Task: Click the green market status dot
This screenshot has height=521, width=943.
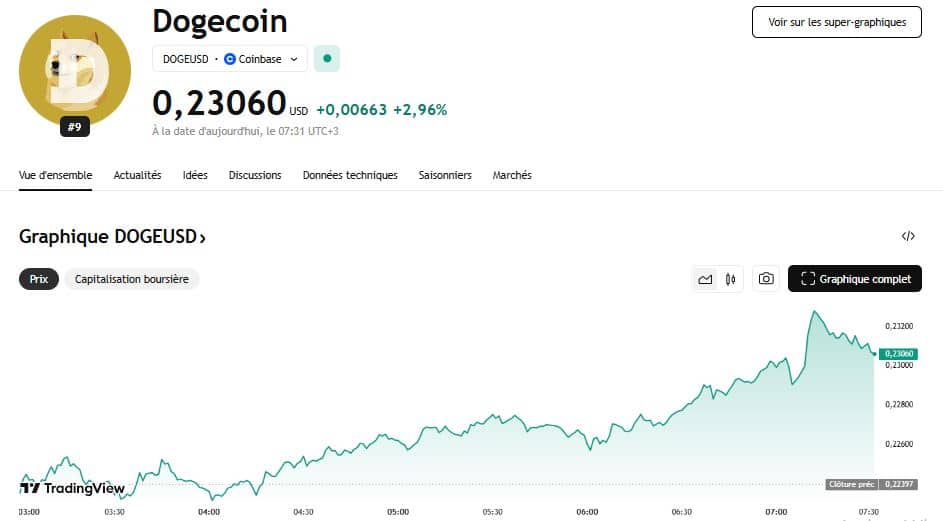Action: point(327,59)
